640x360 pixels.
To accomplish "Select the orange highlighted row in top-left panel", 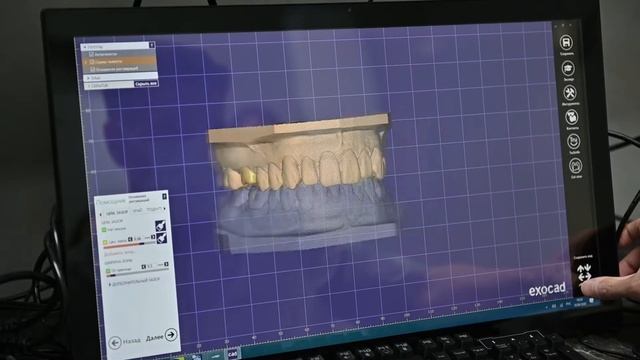I will click(120, 62).
